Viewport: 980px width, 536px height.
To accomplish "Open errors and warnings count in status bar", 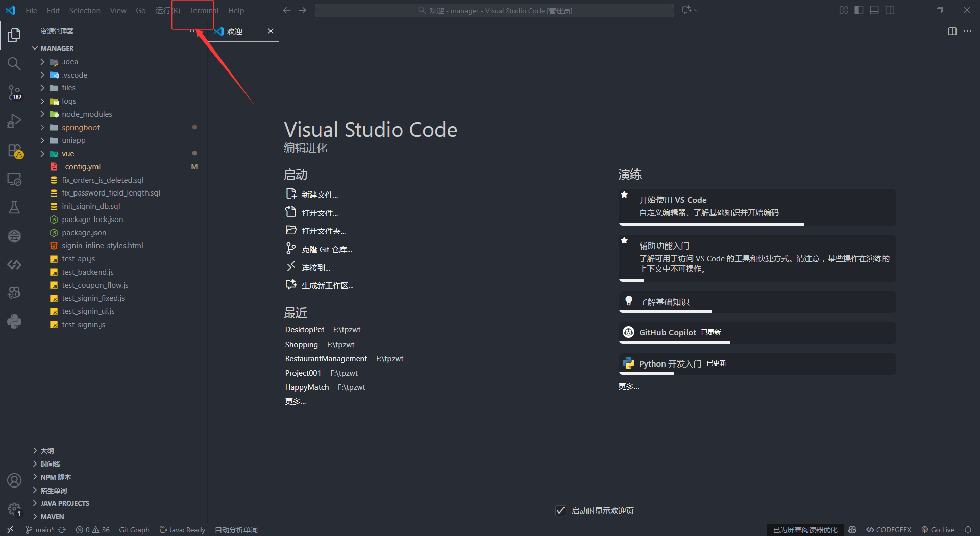I will [x=93, y=530].
